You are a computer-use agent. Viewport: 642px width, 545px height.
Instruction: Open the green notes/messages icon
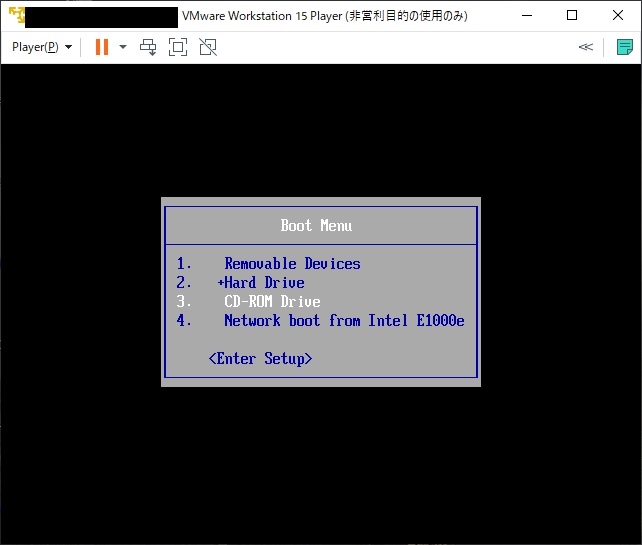tap(625, 47)
